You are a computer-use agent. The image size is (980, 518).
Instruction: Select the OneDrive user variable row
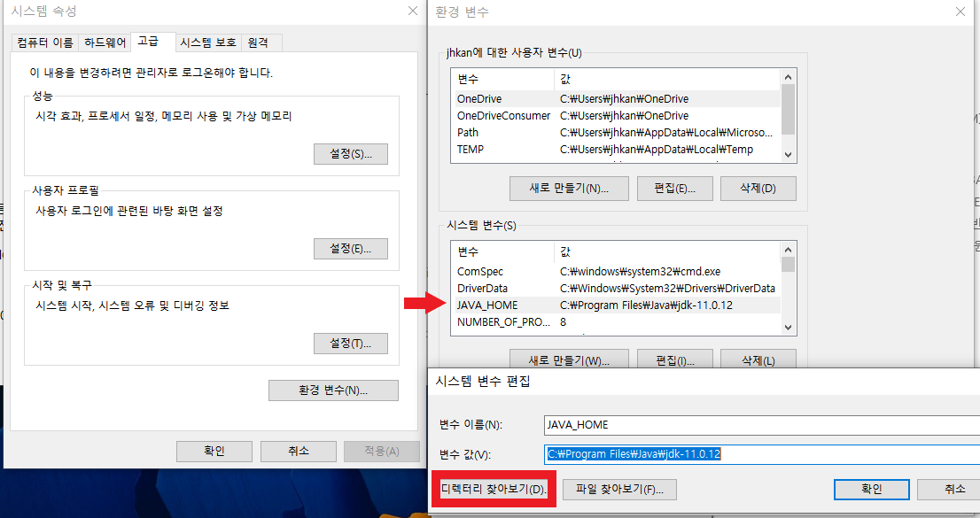coord(616,98)
